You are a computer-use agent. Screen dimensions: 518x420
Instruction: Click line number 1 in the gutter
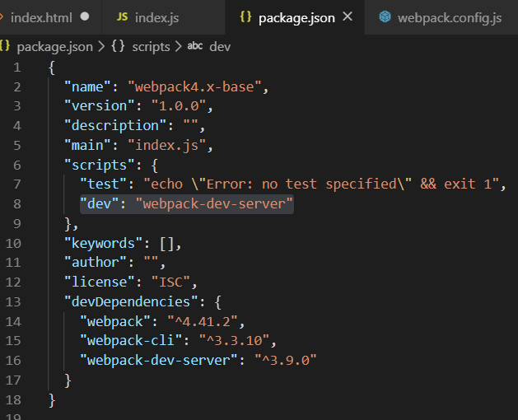coord(17,68)
